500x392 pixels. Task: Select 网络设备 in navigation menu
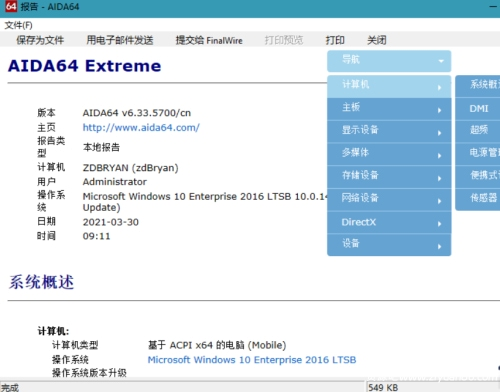tap(389, 199)
